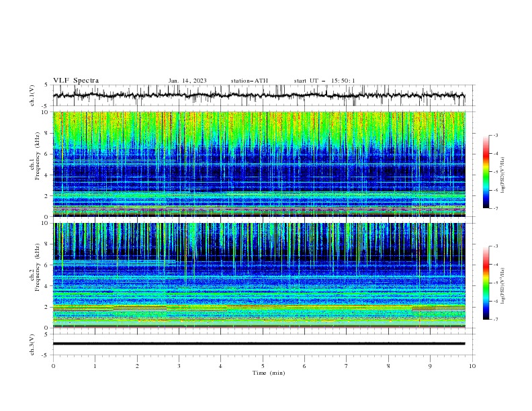Click the "9" tick on the Time axis
Viewport: 532px width, 411px height.
click(430, 366)
